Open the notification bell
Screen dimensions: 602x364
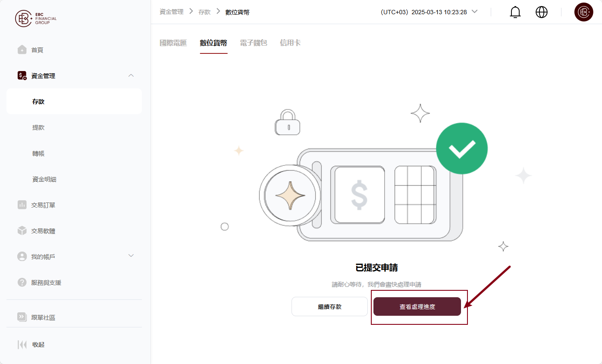[x=515, y=12]
